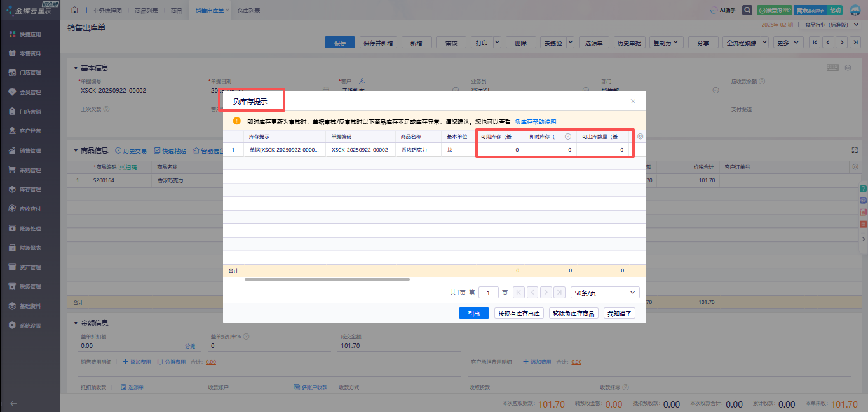Image resolution: width=868 pixels, height=412 pixels.
Task: Jump to first page in dialog pager
Action: tap(519, 293)
